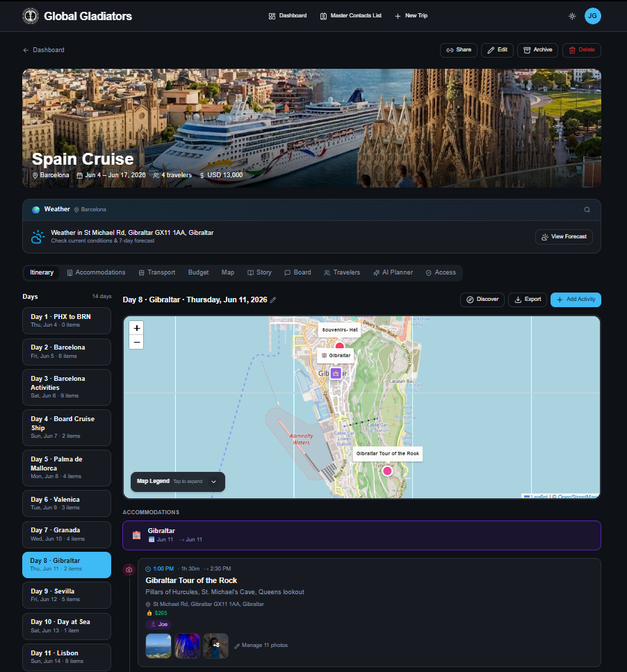Viewport: 627px width, 672px height.
Task: Open the JG user avatar menu
Action: [593, 16]
